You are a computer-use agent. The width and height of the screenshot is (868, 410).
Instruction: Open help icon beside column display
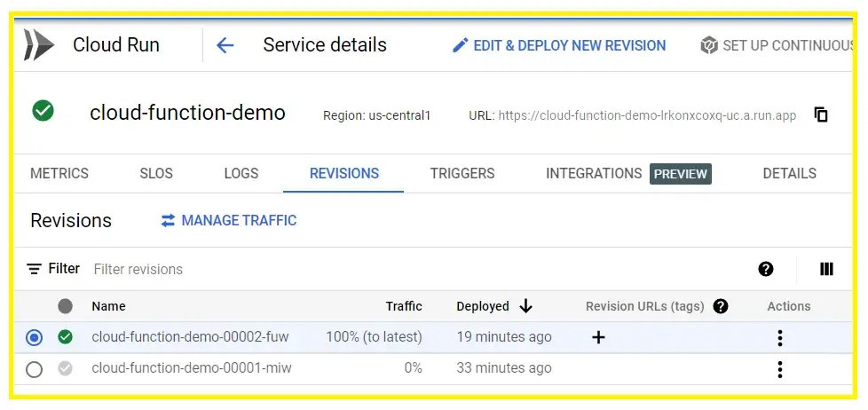[x=766, y=269]
